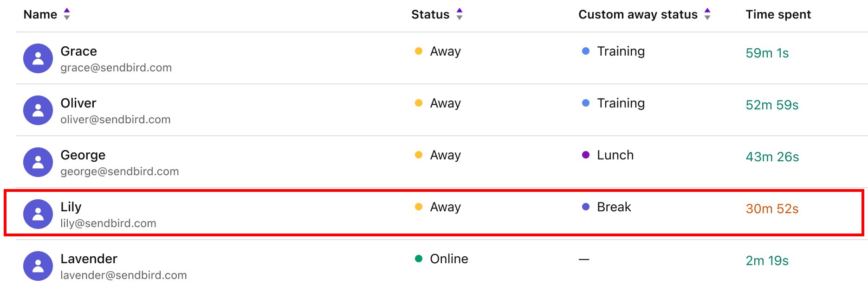Click Grace's avatar icon
Image resolution: width=868 pixels, height=291 pixels.
(x=38, y=58)
